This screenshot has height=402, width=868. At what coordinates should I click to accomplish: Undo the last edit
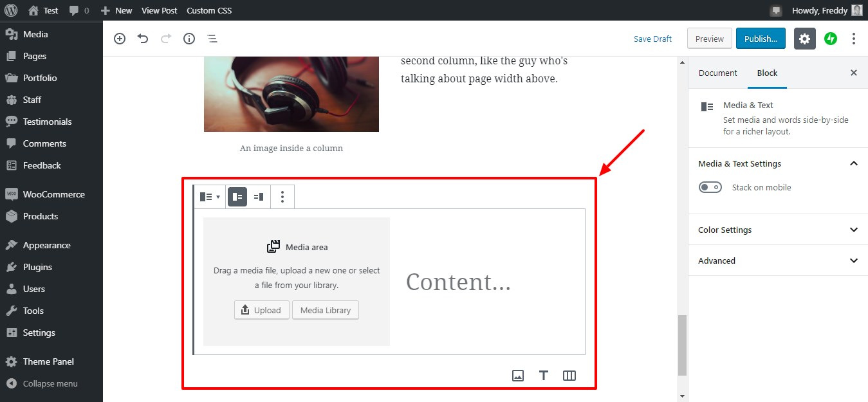(143, 39)
